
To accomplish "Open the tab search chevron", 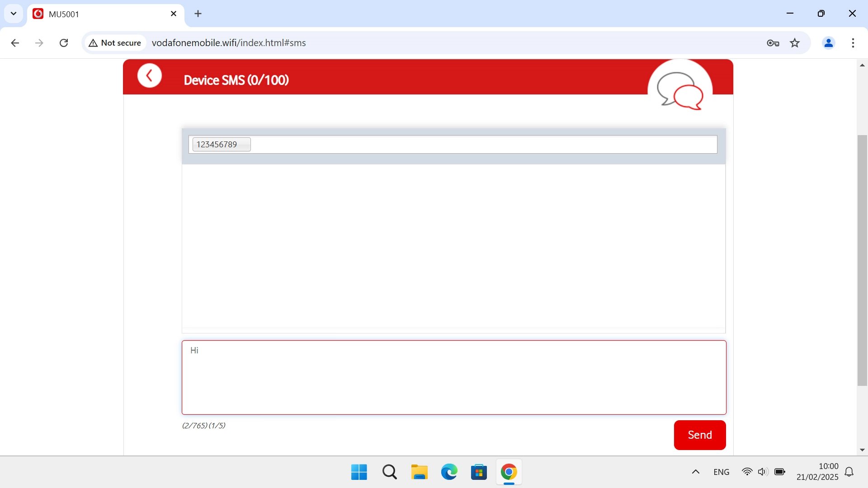I will tap(14, 14).
